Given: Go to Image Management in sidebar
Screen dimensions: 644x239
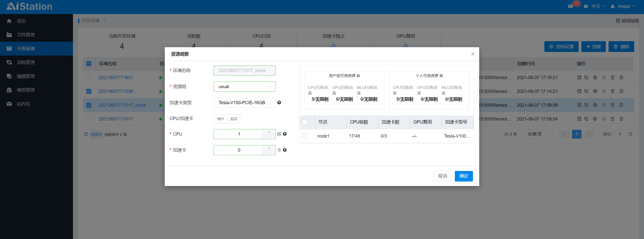Looking at the screenshot, I should tap(26, 76).
